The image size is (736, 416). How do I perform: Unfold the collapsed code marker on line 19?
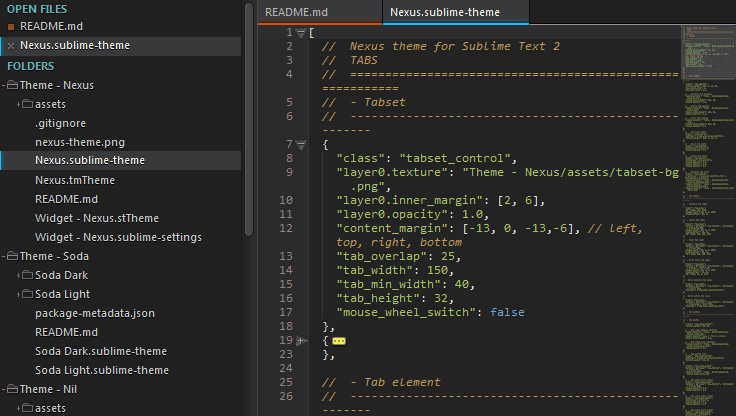pyautogui.click(x=339, y=341)
